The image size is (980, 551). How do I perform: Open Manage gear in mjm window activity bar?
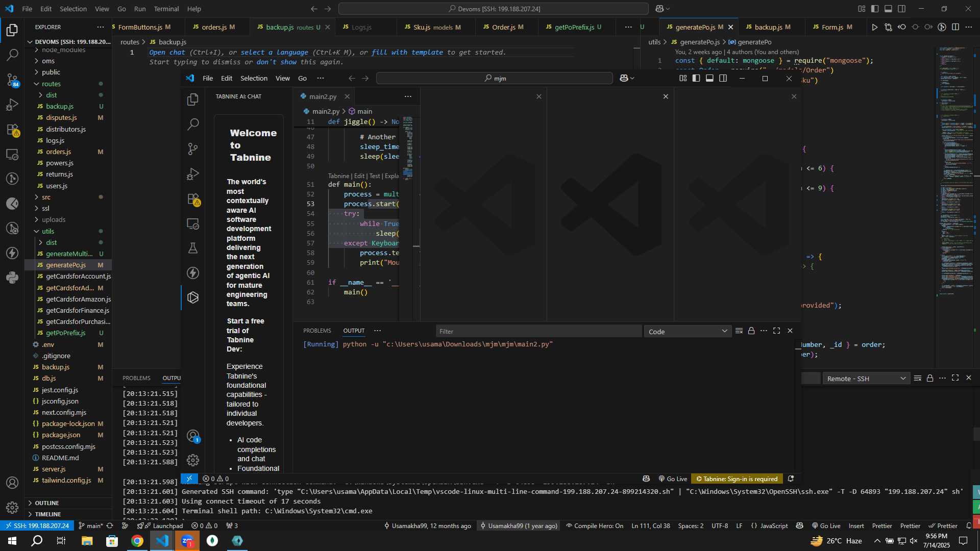pyautogui.click(x=193, y=460)
